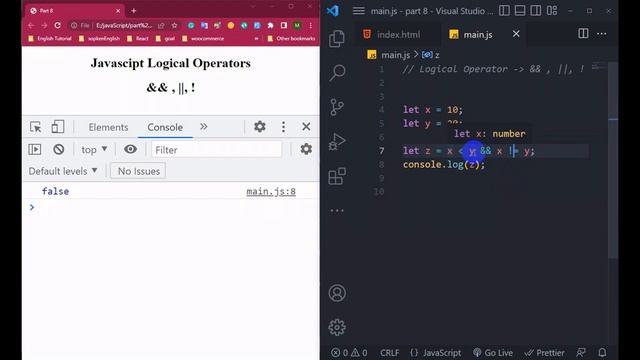
Task: Open a new browser tab
Action: [133, 11]
